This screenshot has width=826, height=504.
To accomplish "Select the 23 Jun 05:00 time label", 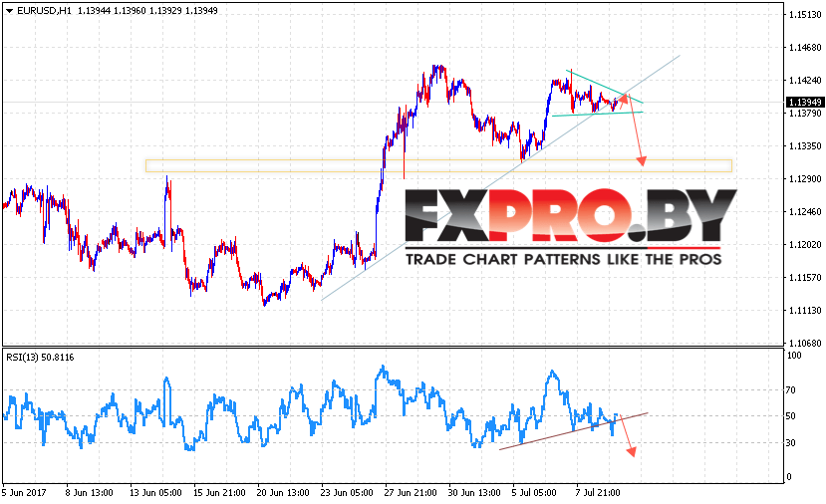I will point(347,493).
